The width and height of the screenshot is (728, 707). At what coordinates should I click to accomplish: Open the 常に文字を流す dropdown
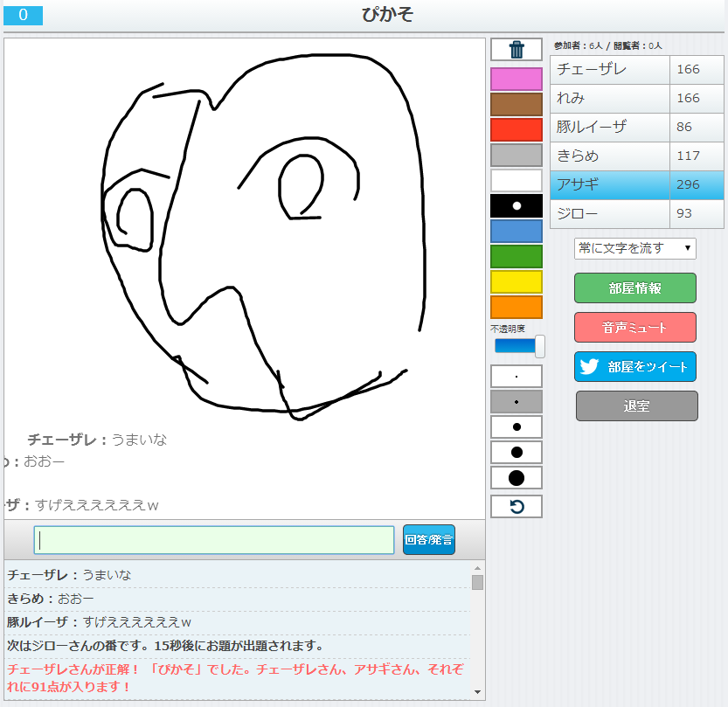tap(635, 248)
